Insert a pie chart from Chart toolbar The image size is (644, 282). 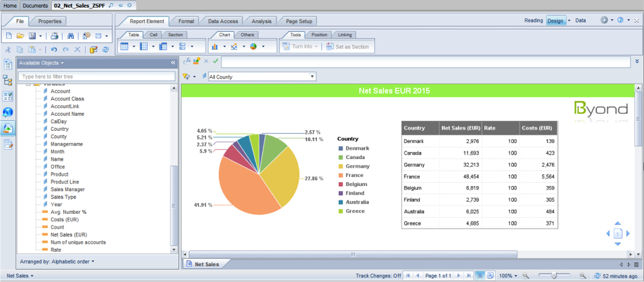254,46
